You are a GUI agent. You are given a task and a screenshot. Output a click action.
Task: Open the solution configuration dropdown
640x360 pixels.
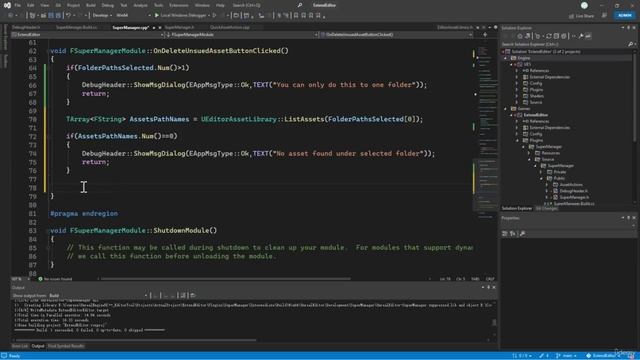(x=102, y=16)
